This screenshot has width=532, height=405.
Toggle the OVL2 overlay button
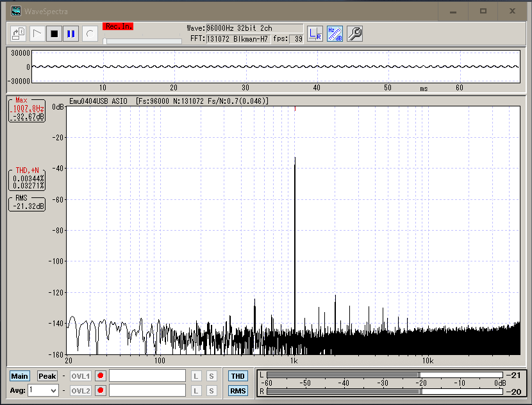(81, 390)
